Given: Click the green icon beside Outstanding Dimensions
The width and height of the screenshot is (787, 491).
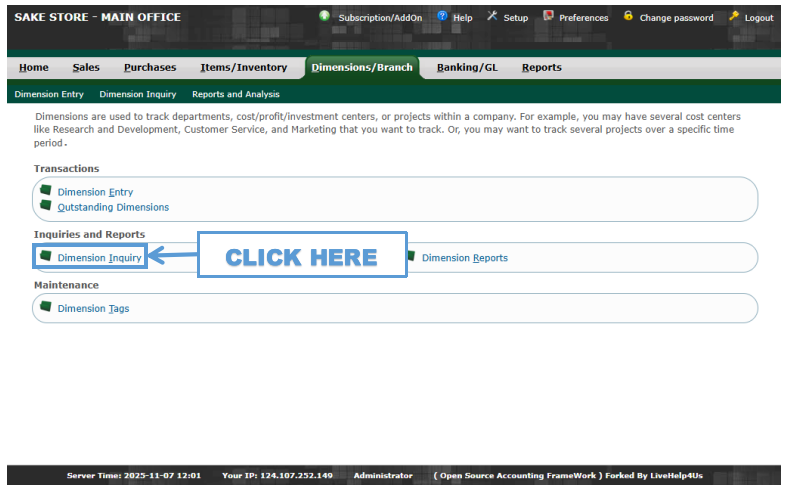Looking at the screenshot, I should pyautogui.click(x=45, y=205).
